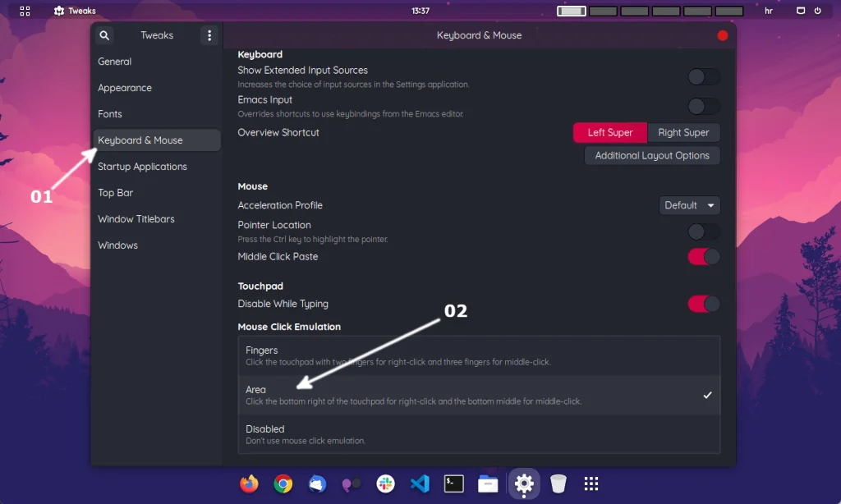This screenshot has width=841, height=504.
Task: Disable Middle Click Paste
Action: tap(703, 257)
